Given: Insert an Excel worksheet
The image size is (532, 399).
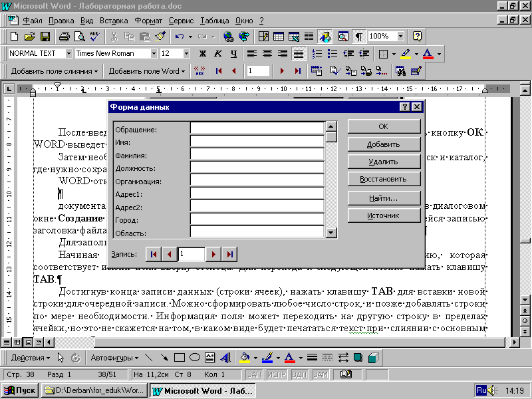Looking at the screenshot, I should (294, 37).
